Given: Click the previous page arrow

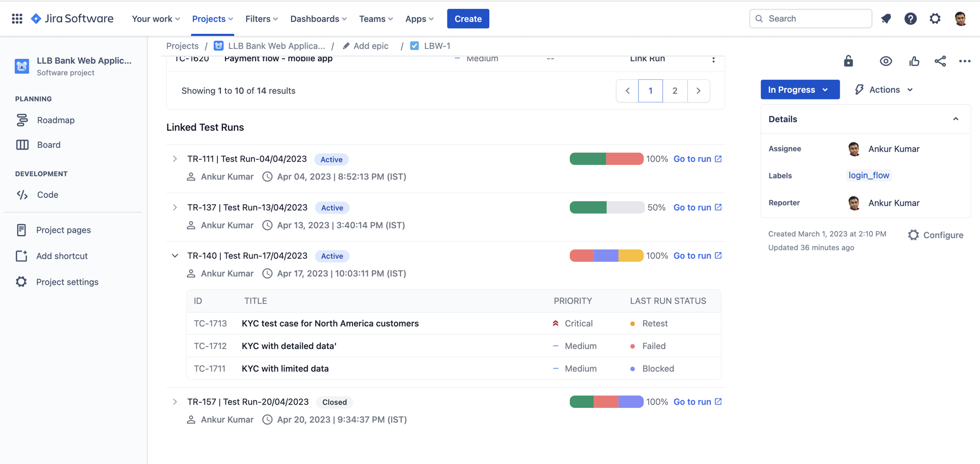Looking at the screenshot, I should click(628, 91).
